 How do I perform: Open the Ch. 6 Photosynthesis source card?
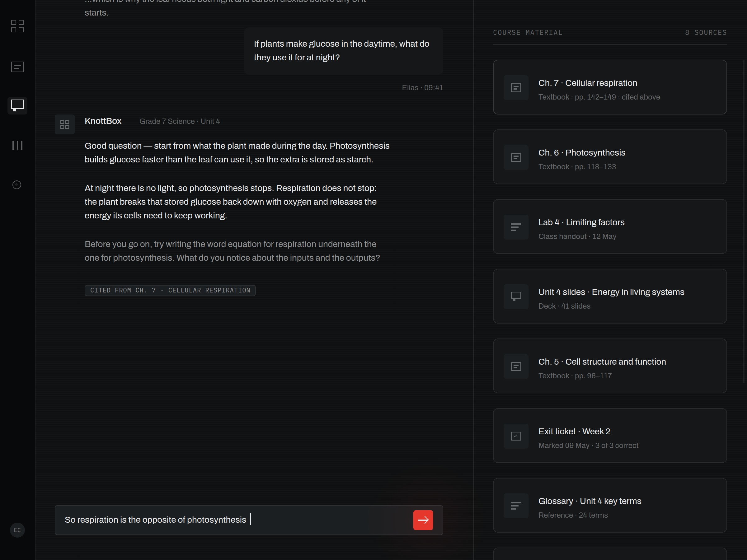point(610,156)
